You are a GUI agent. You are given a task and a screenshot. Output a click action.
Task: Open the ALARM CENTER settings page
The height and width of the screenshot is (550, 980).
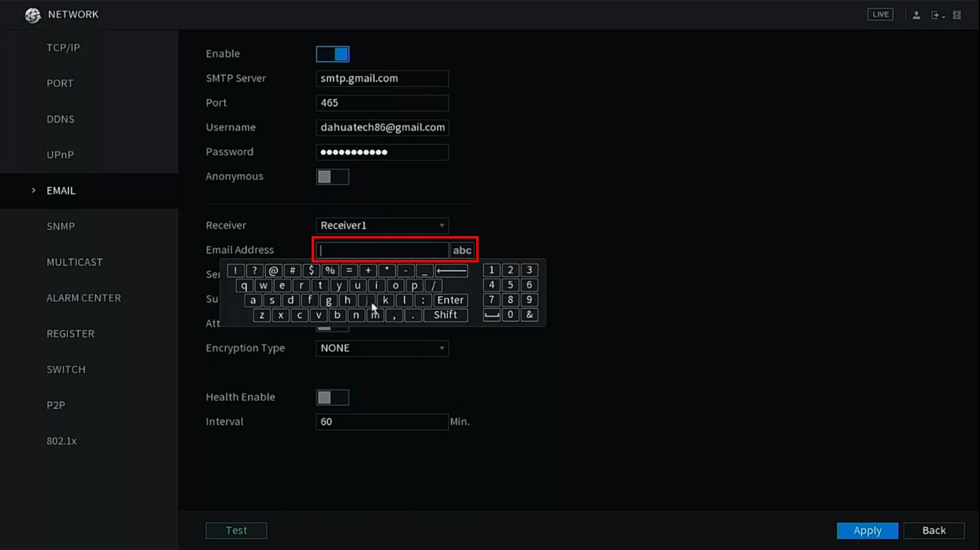point(89,298)
